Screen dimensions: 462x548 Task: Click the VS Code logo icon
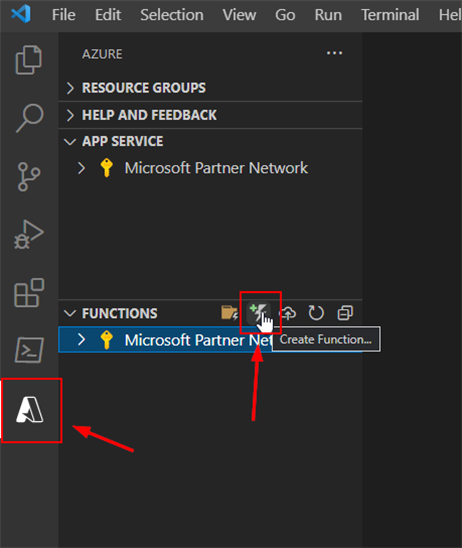pos(21,14)
